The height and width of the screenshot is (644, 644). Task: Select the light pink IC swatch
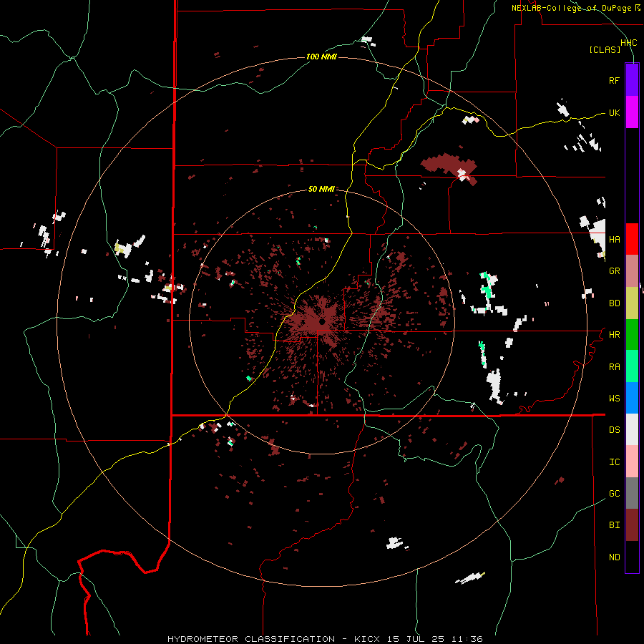click(x=632, y=462)
